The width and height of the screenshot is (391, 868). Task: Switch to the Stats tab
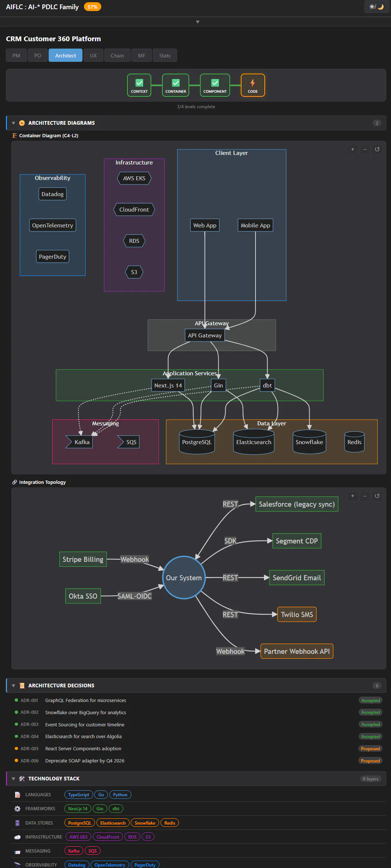point(165,56)
